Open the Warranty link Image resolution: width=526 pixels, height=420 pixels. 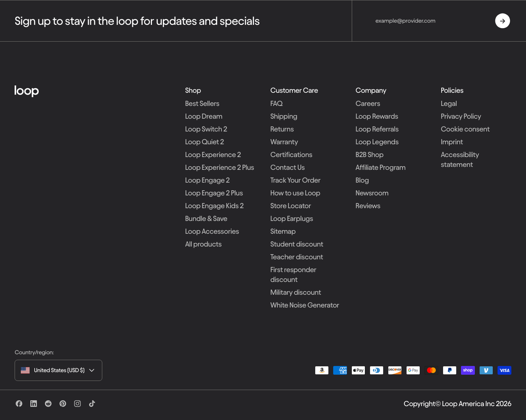tap(284, 142)
